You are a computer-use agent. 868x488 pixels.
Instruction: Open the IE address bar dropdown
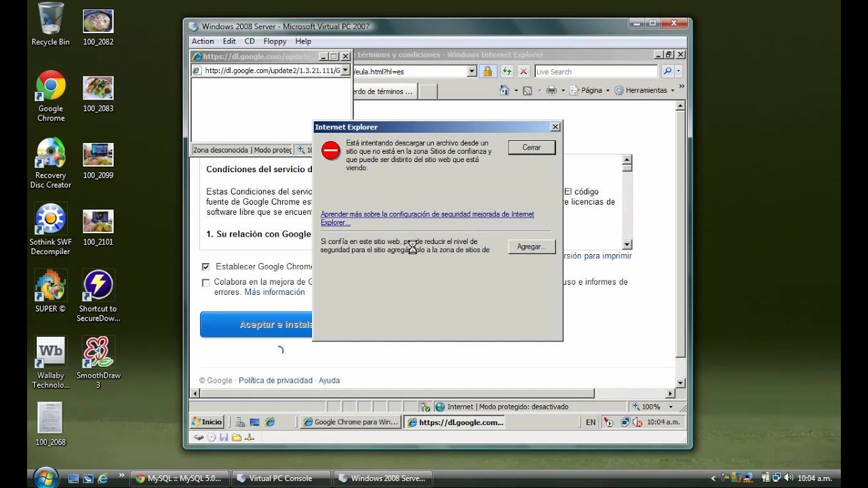coord(472,71)
